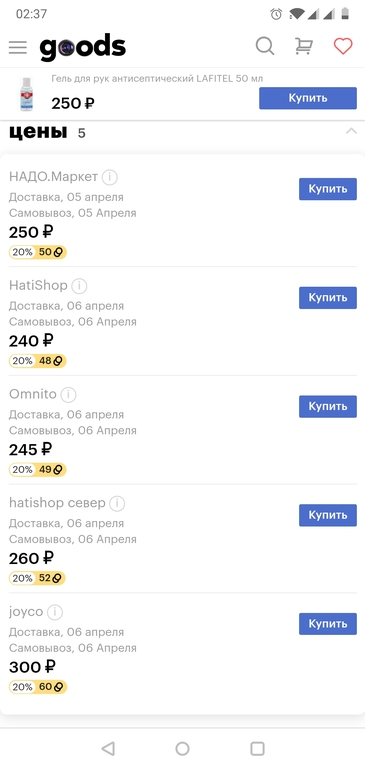Open the shopping cart

pos(304,47)
